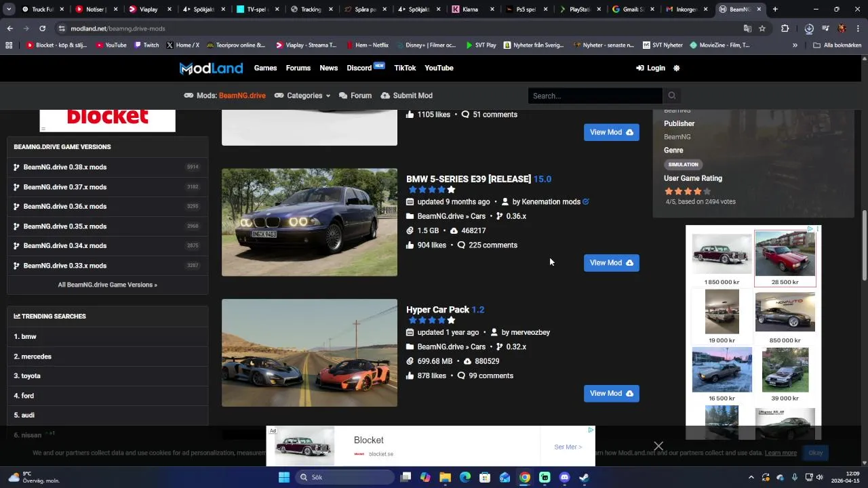
Task: Close the bottom Blocket ad banner
Action: (x=658, y=446)
